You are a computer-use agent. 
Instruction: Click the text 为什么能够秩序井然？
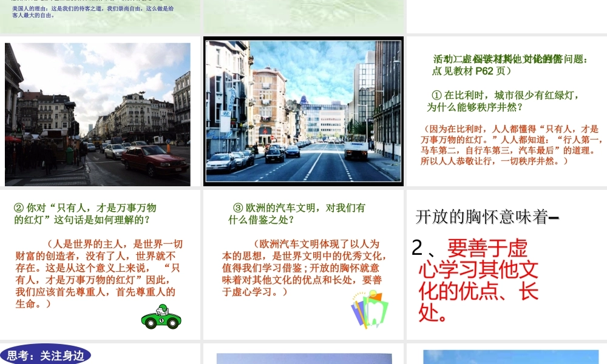click(475, 107)
